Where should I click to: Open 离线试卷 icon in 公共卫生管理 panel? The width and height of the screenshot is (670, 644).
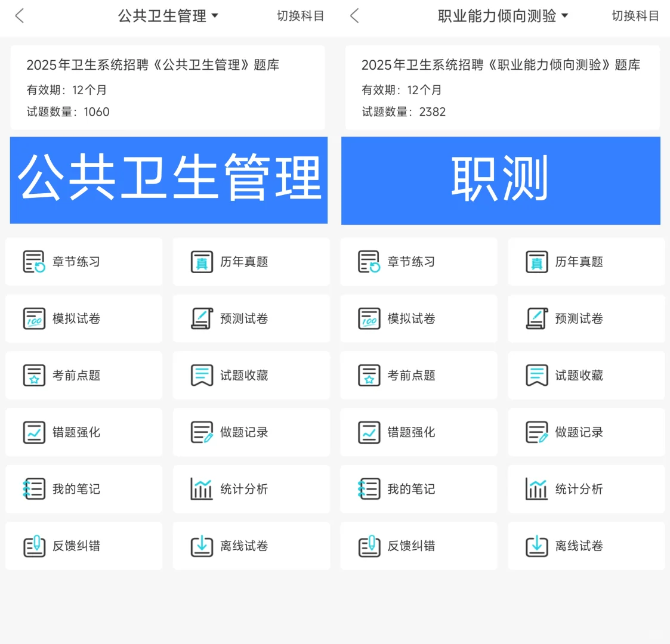202,546
